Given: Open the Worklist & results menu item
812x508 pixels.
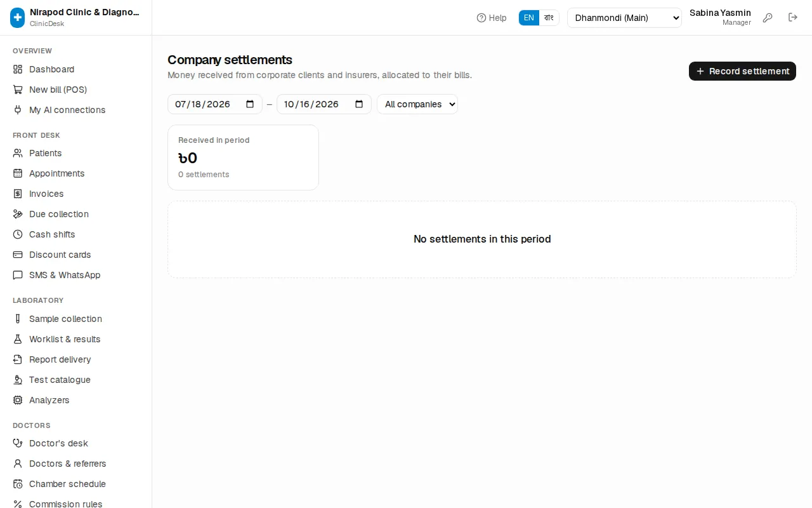Looking at the screenshot, I should point(76,339).
